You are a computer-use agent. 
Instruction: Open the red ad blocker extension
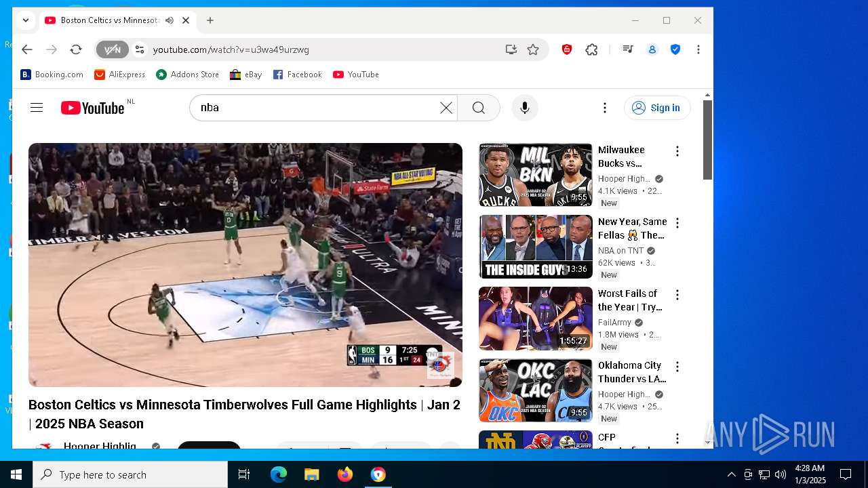pyautogui.click(x=567, y=49)
